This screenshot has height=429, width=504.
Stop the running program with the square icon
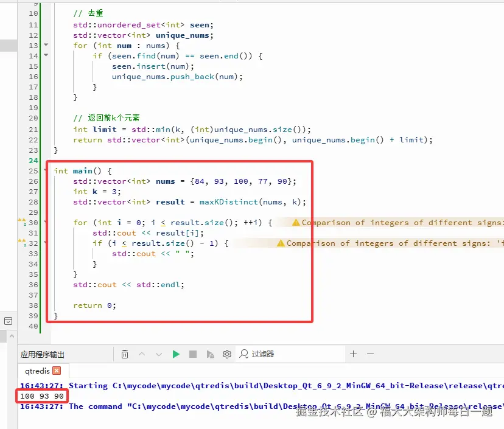pyautogui.click(x=193, y=354)
